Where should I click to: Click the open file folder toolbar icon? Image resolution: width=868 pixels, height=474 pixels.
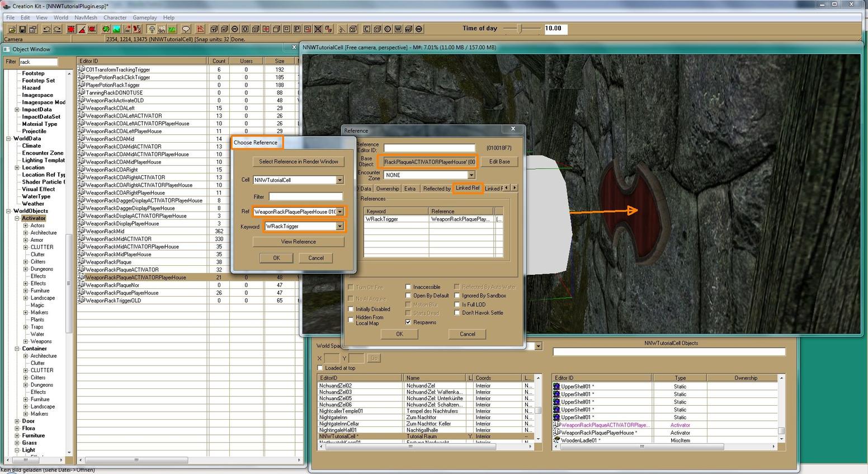pyautogui.click(x=12, y=29)
